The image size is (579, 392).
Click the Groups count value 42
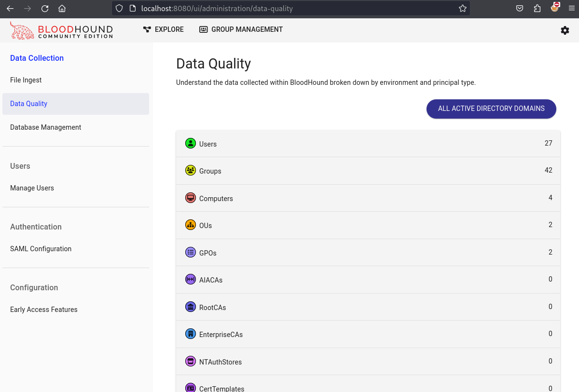click(548, 170)
